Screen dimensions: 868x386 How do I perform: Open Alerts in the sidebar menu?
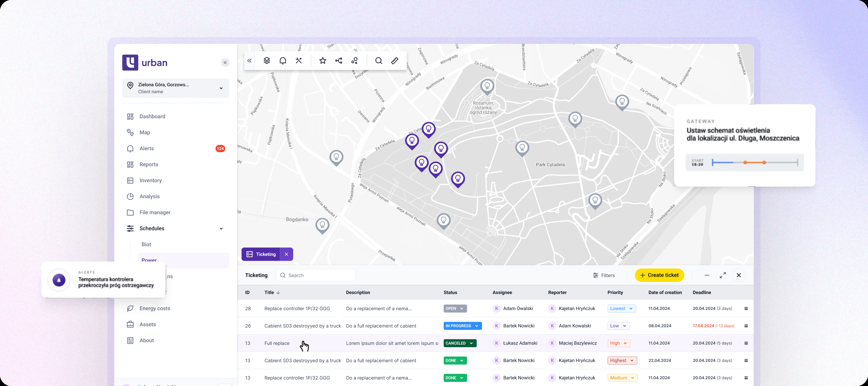[x=147, y=149]
